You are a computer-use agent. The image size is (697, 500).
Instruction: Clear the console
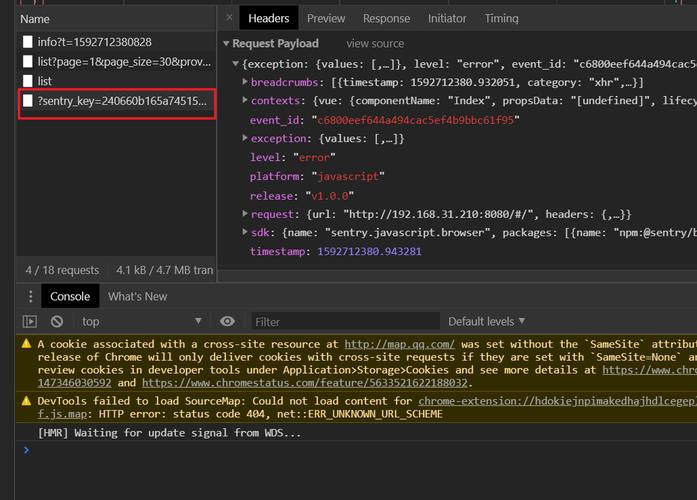pyautogui.click(x=57, y=321)
